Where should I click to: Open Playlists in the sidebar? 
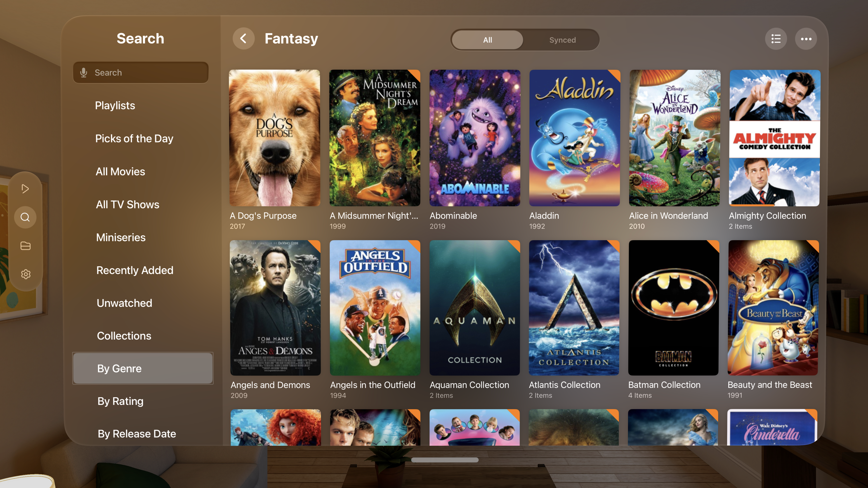coord(115,106)
